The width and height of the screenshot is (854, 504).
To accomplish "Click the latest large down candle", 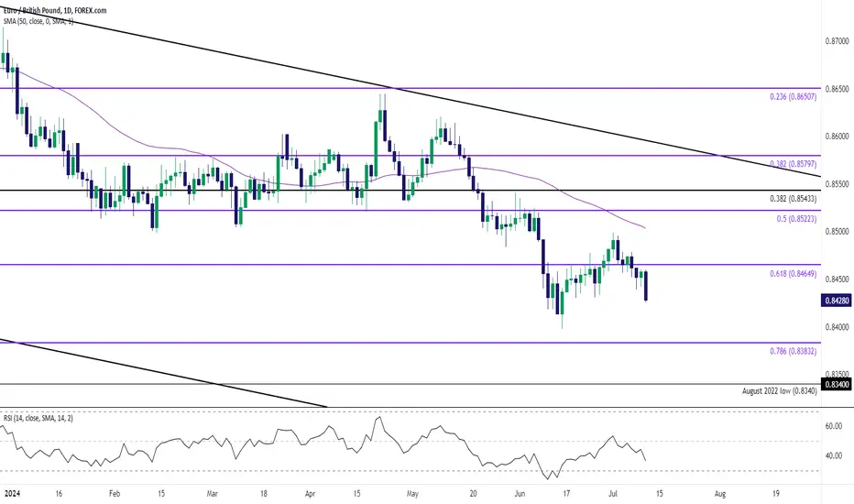I will [x=645, y=286].
